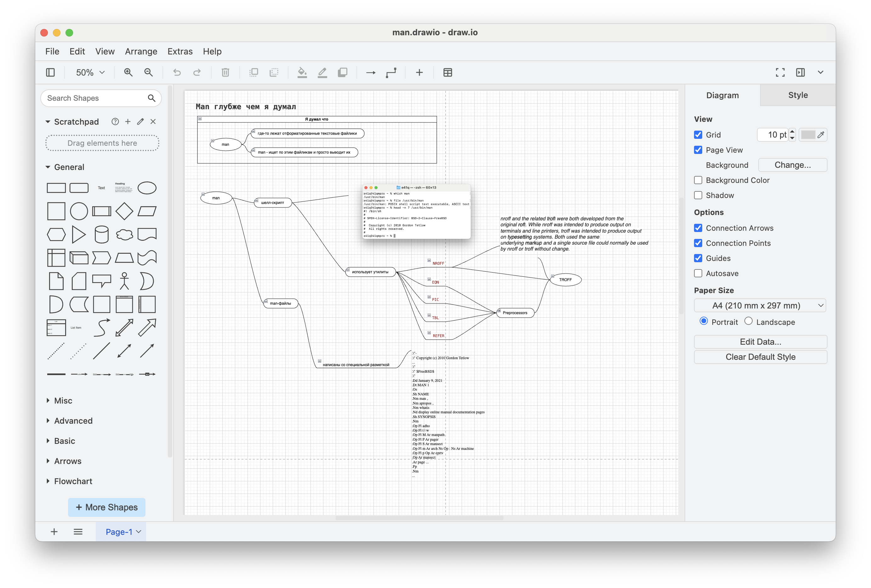The width and height of the screenshot is (871, 588).
Task: Toggle the Fullscreen icon in toolbar
Action: coord(780,72)
